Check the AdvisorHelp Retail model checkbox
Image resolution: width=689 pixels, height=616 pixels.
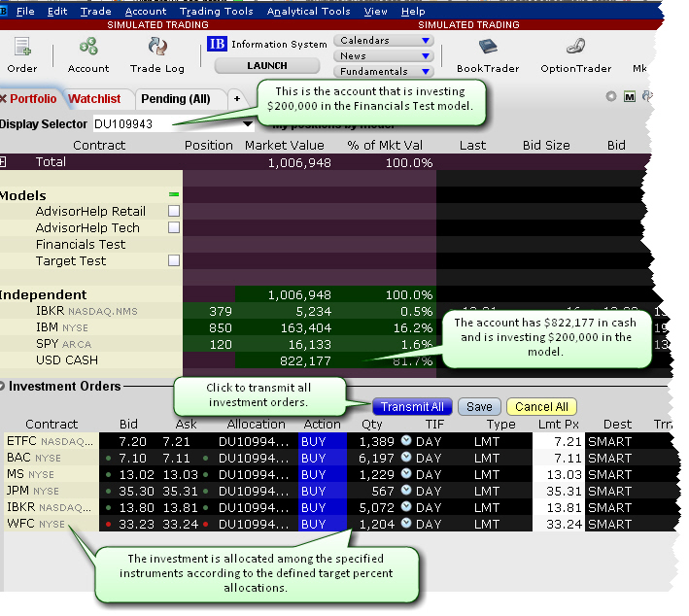(175, 211)
